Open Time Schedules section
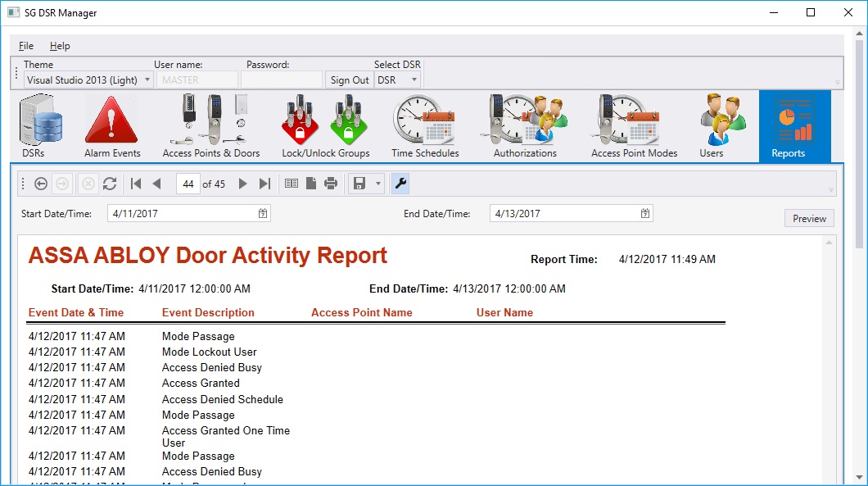 tap(425, 126)
